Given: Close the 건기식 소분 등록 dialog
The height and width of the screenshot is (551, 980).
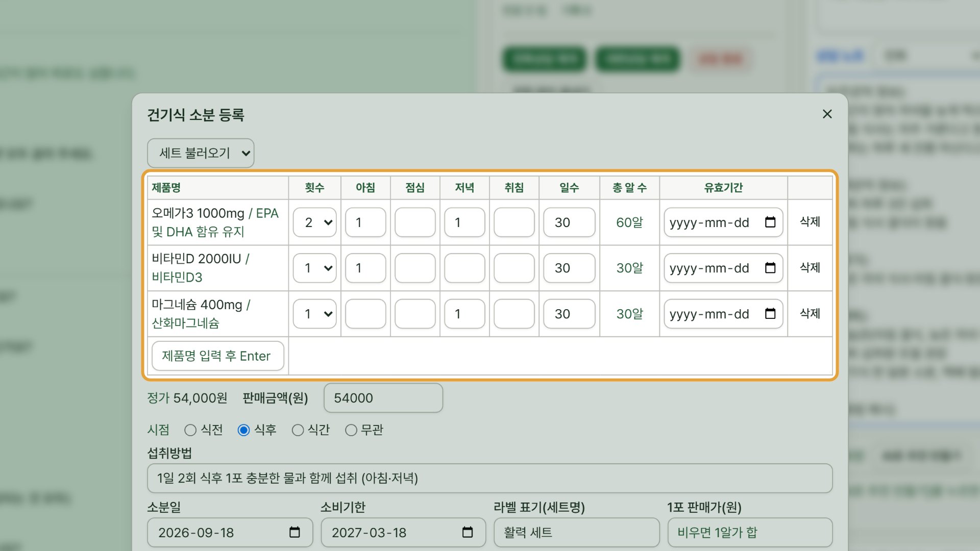Looking at the screenshot, I should (827, 114).
